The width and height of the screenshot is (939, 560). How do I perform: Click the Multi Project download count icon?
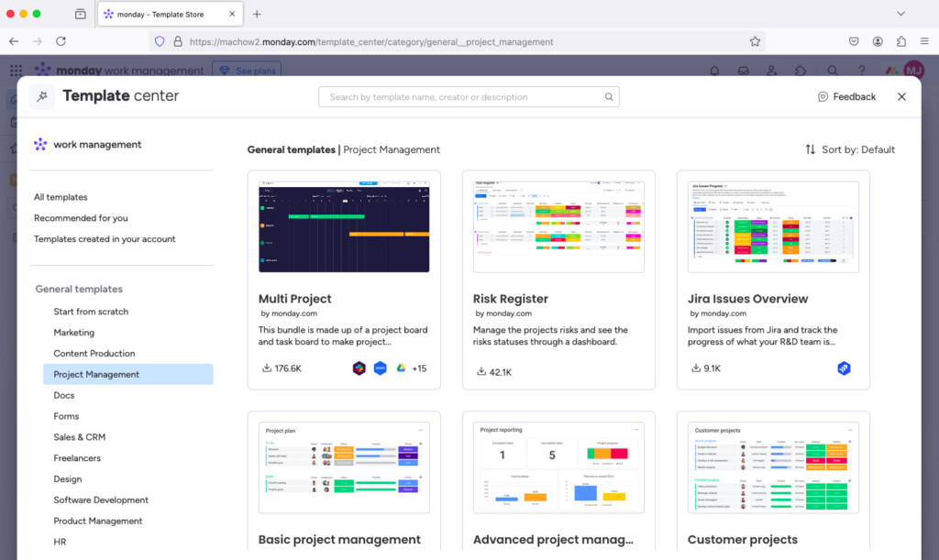pos(267,368)
